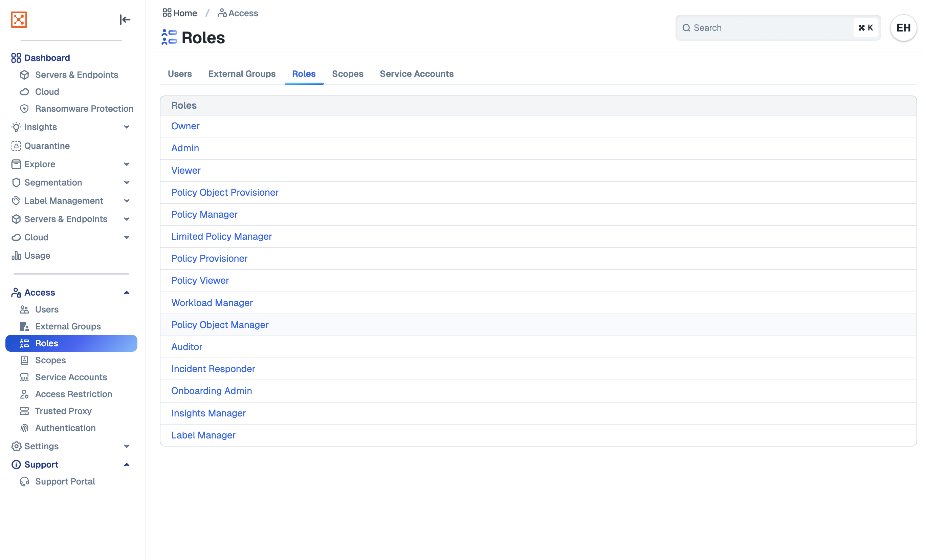Open the EH user avatar menu
The height and width of the screenshot is (560, 926).
pos(903,28)
